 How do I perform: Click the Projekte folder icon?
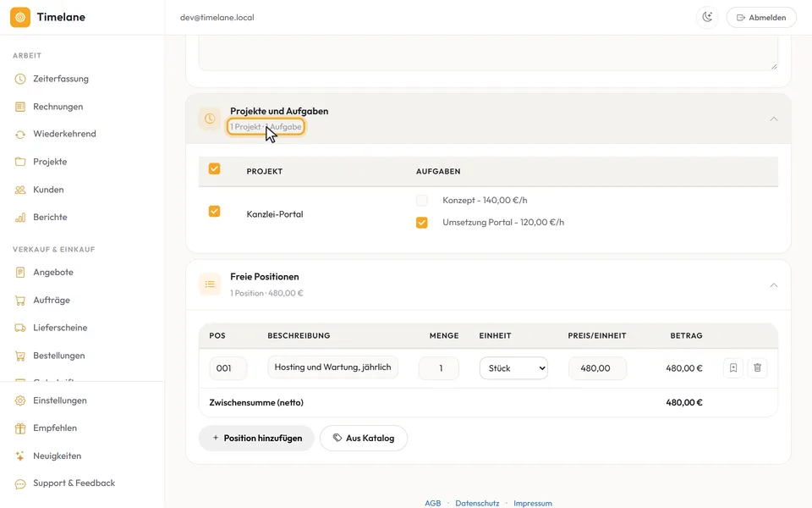[x=20, y=162]
